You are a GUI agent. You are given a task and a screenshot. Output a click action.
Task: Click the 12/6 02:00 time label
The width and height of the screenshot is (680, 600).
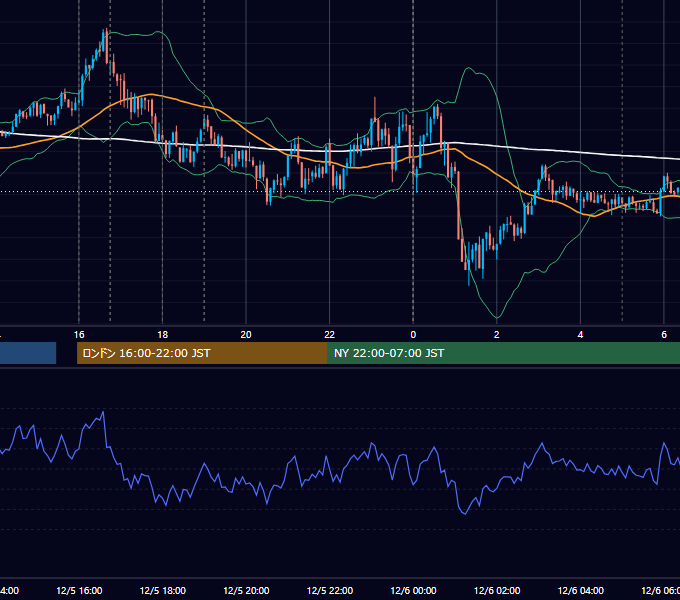tap(497, 590)
